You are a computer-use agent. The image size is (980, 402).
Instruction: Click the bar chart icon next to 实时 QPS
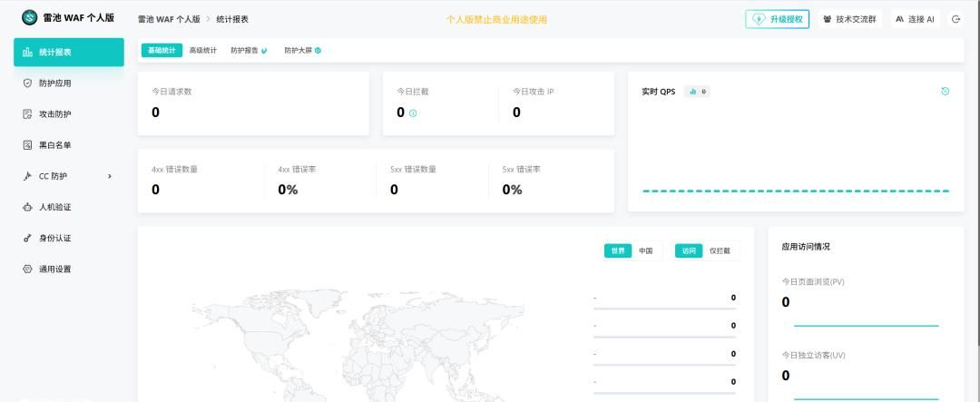[693, 92]
